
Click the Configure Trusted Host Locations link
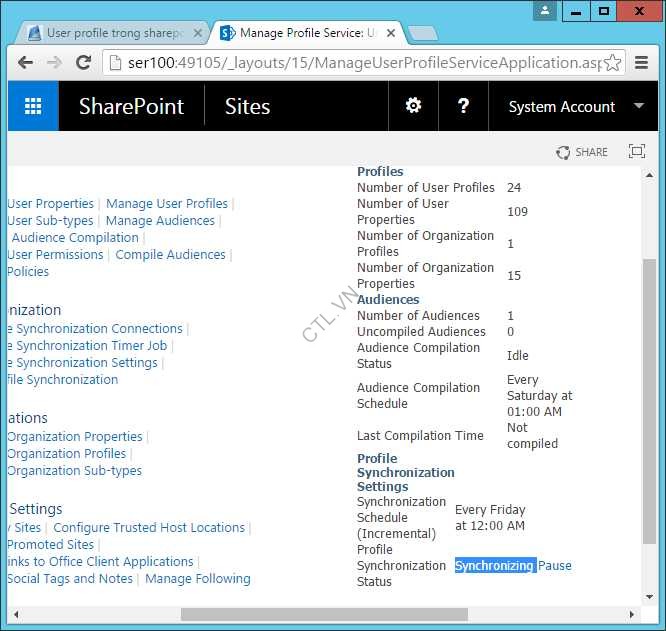pos(149,527)
